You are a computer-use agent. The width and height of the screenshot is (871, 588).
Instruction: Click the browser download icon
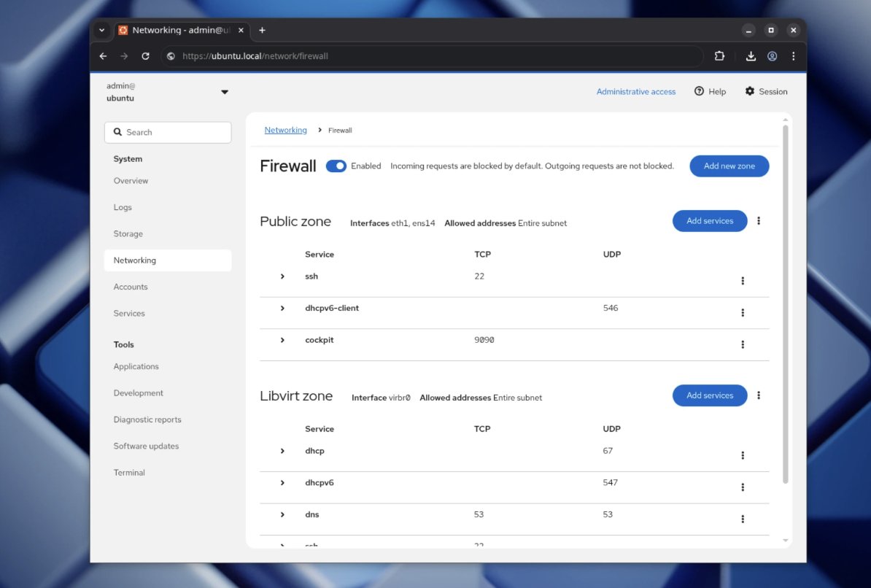coord(750,55)
